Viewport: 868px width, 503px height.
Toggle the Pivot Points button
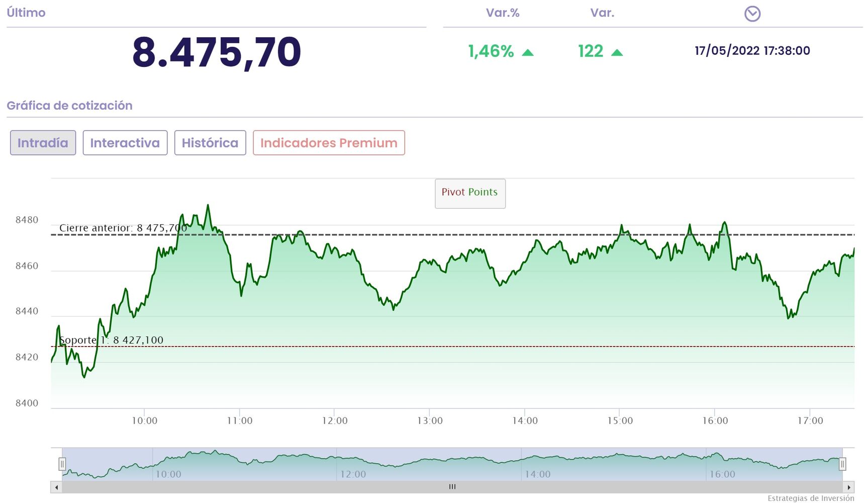pyautogui.click(x=470, y=193)
